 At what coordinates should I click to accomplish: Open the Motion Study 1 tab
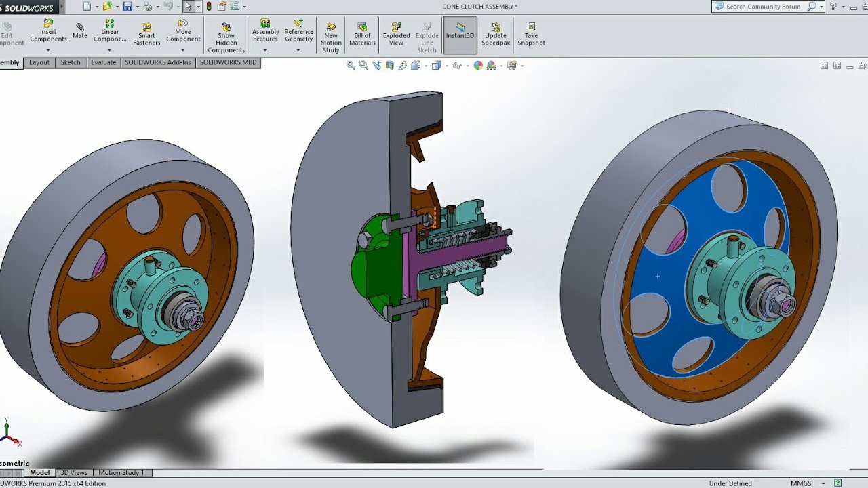click(121, 472)
